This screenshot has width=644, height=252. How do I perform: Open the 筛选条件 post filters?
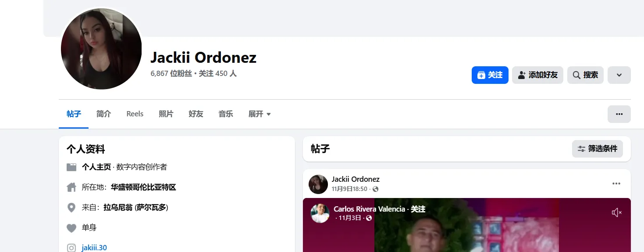coord(598,149)
